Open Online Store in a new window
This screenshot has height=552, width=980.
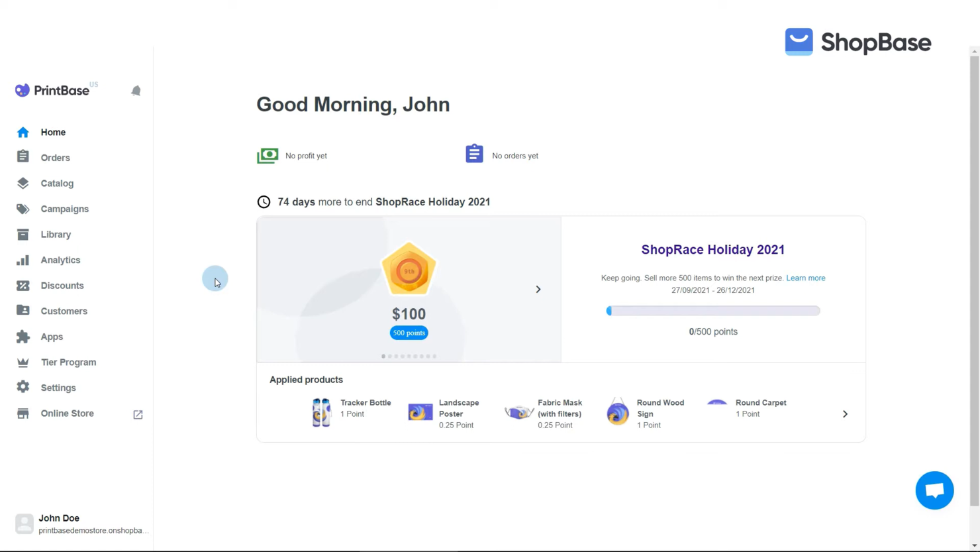138,414
